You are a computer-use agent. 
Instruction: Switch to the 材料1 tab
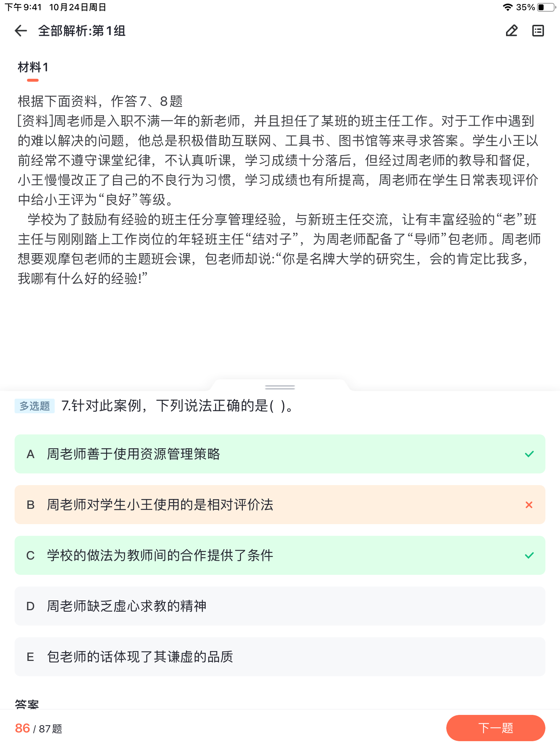pyautogui.click(x=33, y=67)
